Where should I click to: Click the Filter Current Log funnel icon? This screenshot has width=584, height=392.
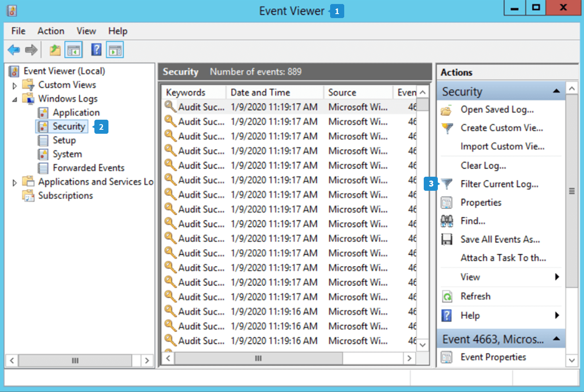pos(447,184)
